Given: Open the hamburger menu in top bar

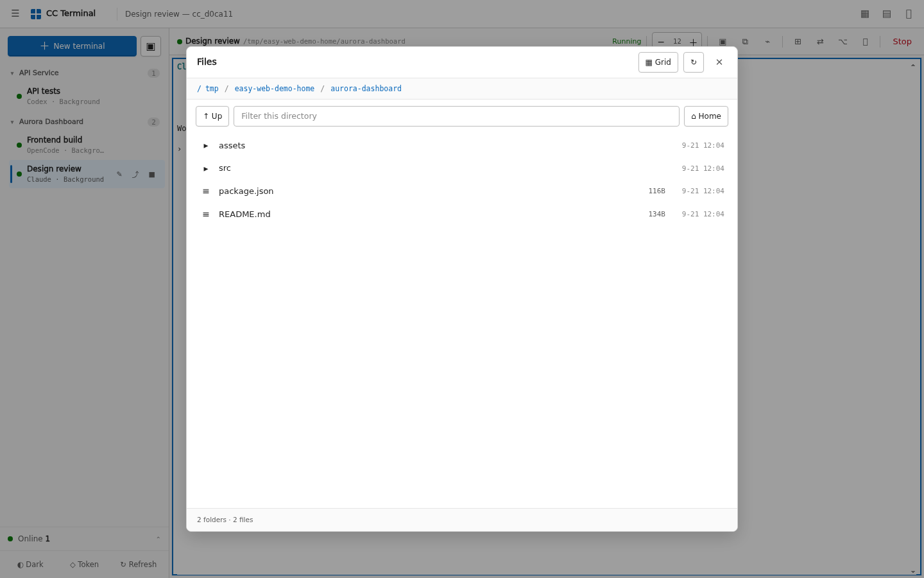Looking at the screenshot, I should (x=15, y=13).
